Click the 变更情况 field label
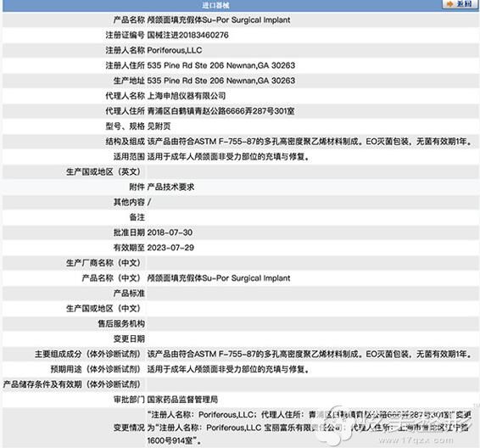The width and height of the screenshot is (480, 448). click(129, 428)
